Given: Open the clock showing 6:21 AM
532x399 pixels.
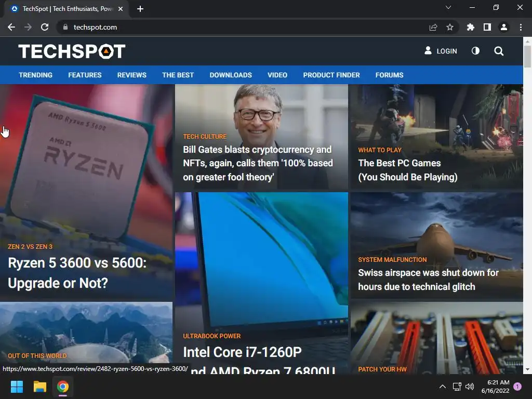Looking at the screenshot, I should click(x=495, y=387).
